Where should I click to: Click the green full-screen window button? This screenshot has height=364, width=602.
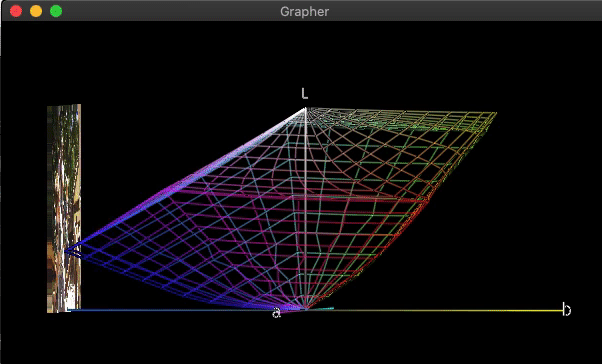(x=56, y=11)
